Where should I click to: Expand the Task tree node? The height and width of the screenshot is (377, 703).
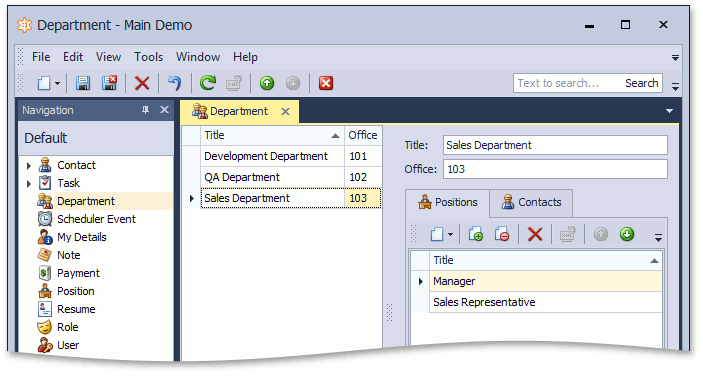click(x=29, y=184)
